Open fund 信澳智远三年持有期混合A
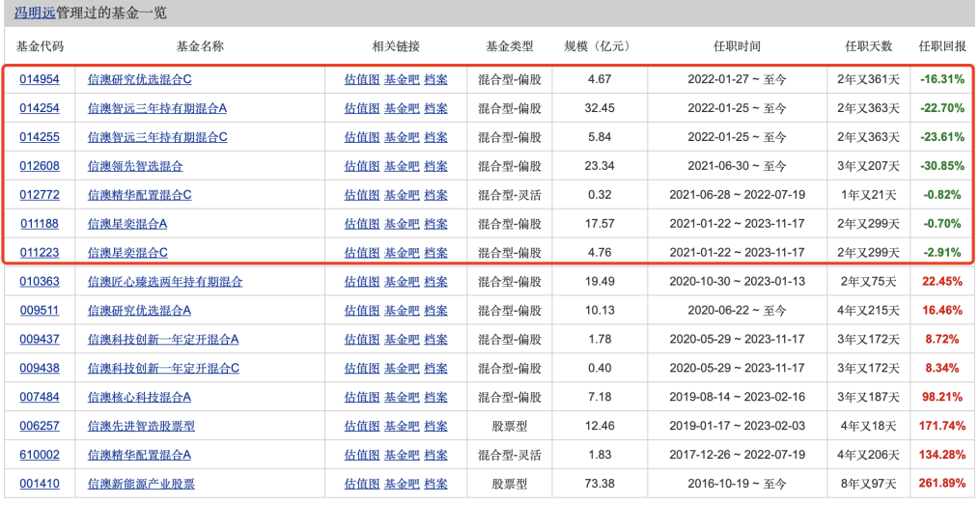Viewport: 980px width, 505px height. [x=156, y=108]
